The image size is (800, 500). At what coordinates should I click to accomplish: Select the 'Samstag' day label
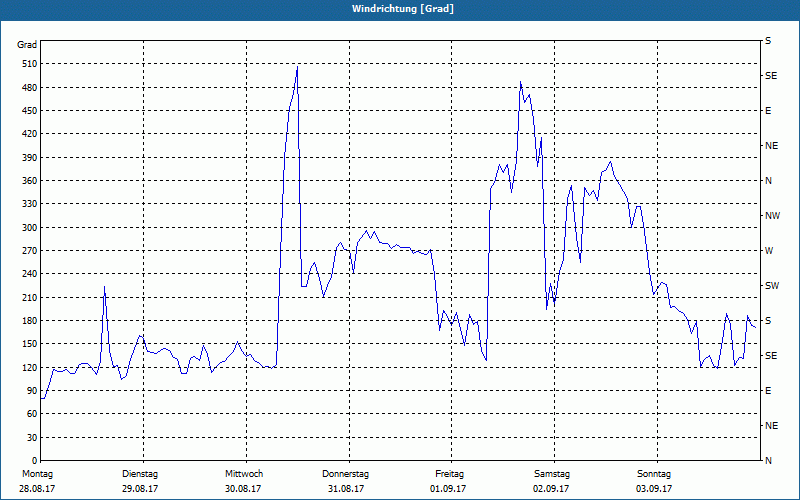pyautogui.click(x=552, y=474)
